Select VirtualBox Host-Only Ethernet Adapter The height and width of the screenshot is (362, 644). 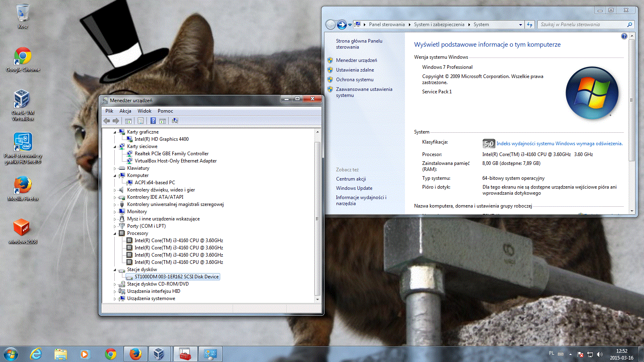click(x=175, y=161)
